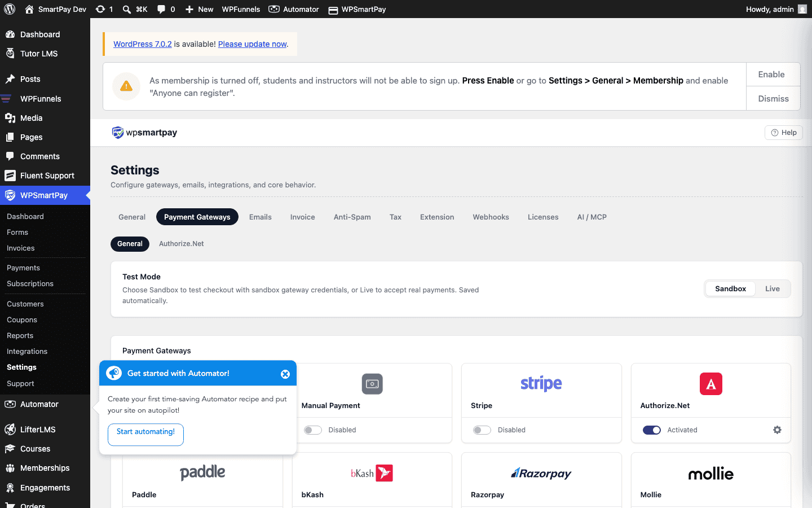Open Courses sidebar menu
This screenshot has width=812, height=508.
(x=45, y=449)
